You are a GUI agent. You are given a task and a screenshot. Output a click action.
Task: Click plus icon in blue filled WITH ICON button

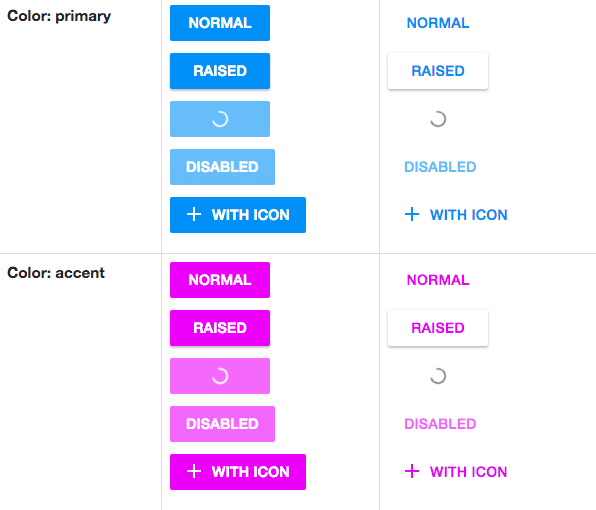click(194, 214)
